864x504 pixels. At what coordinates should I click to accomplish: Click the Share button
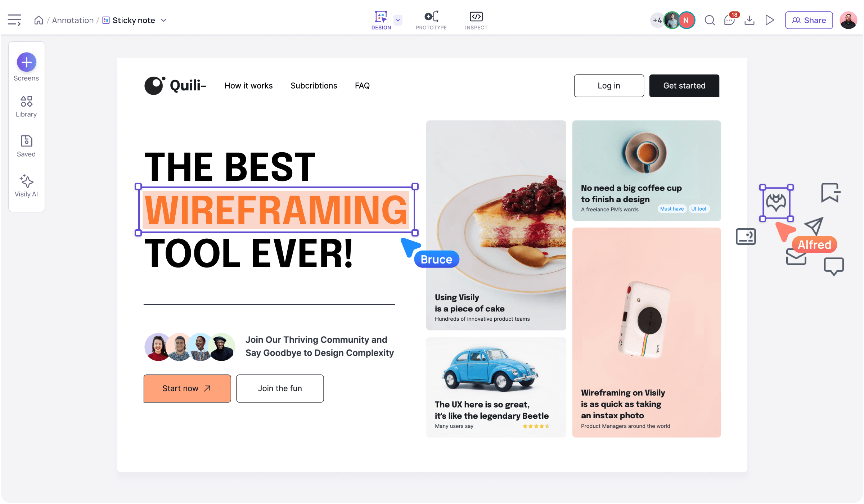click(x=809, y=20)
